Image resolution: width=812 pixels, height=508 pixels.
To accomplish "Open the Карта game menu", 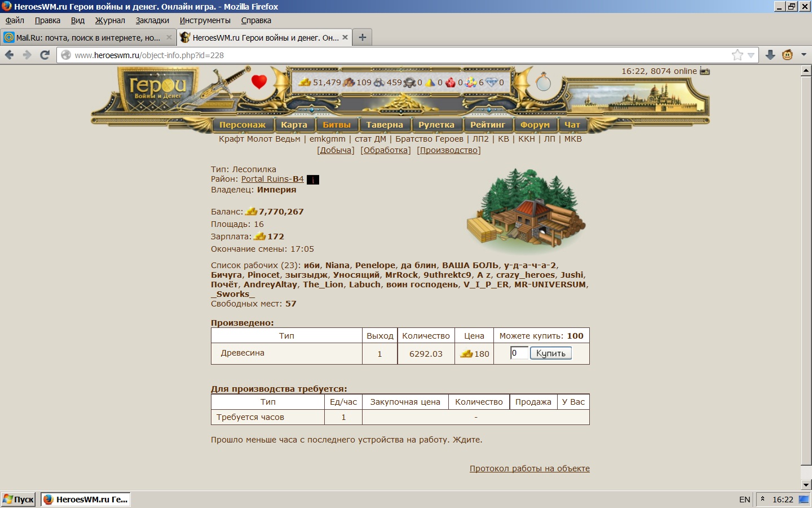I will click(294, 125).
